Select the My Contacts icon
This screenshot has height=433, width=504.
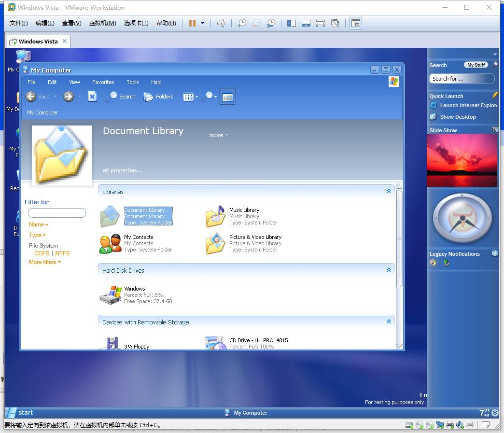click(x=110, y=243)
